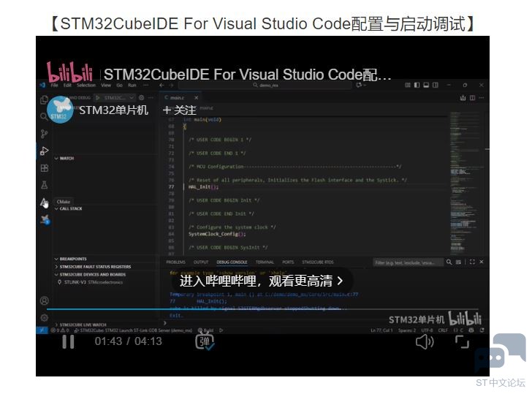Open the Explorer icon in activity bar

click(x=44, y=99)
